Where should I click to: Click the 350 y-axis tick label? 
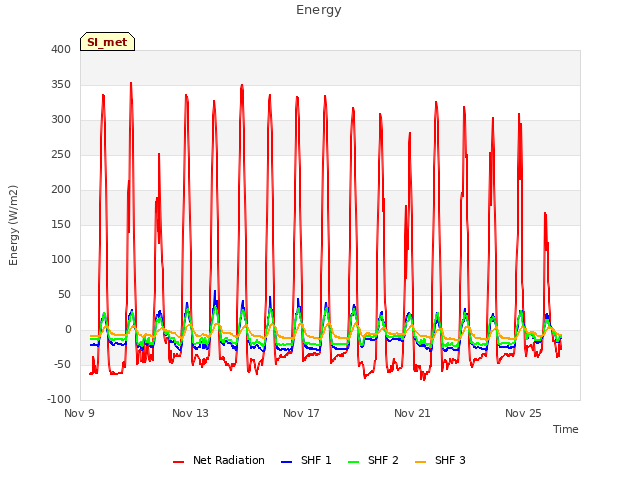61,85
